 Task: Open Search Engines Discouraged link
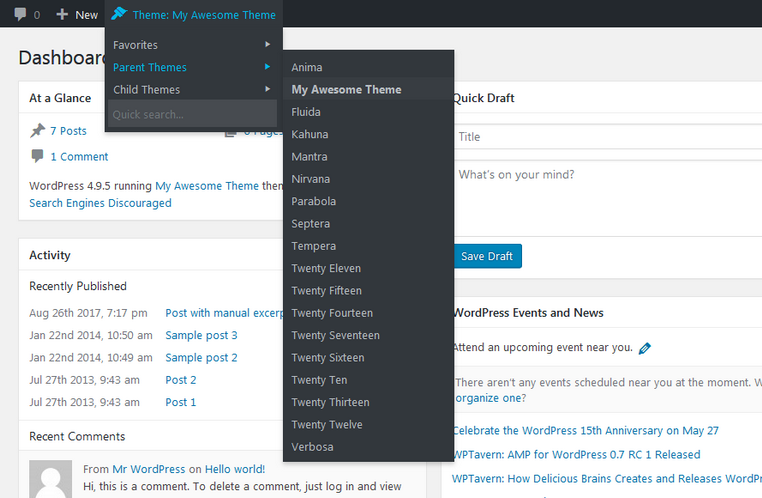pyautogui.click(x=100, y=203)
